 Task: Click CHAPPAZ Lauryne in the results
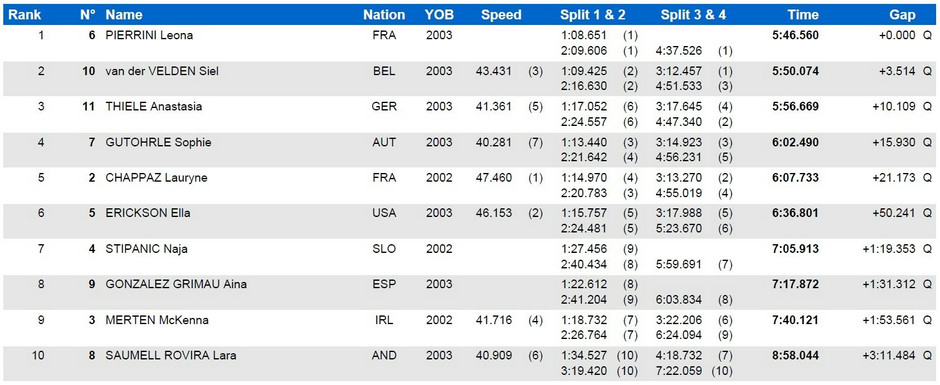pos(156,178)
